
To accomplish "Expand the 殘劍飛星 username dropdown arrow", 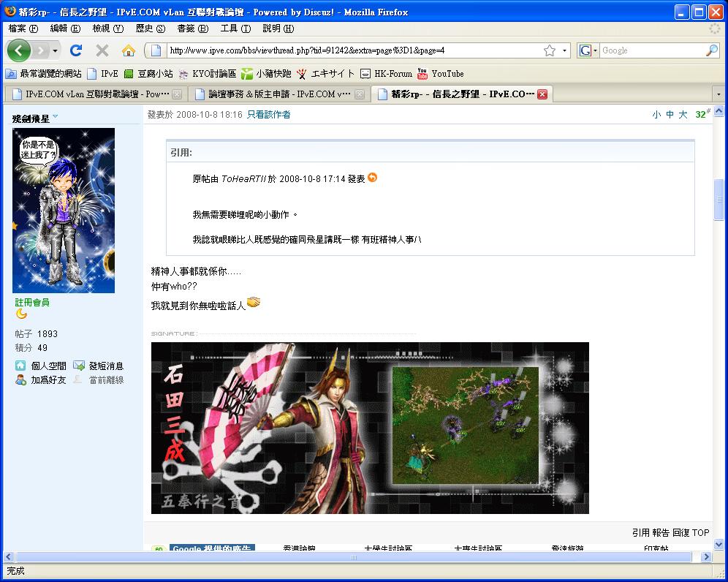I will coord(56,117).
